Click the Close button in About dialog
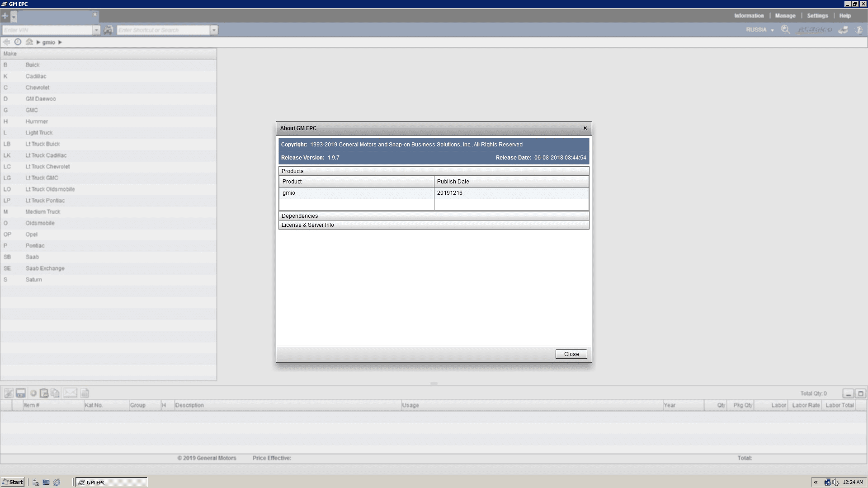The height and width of the screenshot is (488, 868). [571, 354]
